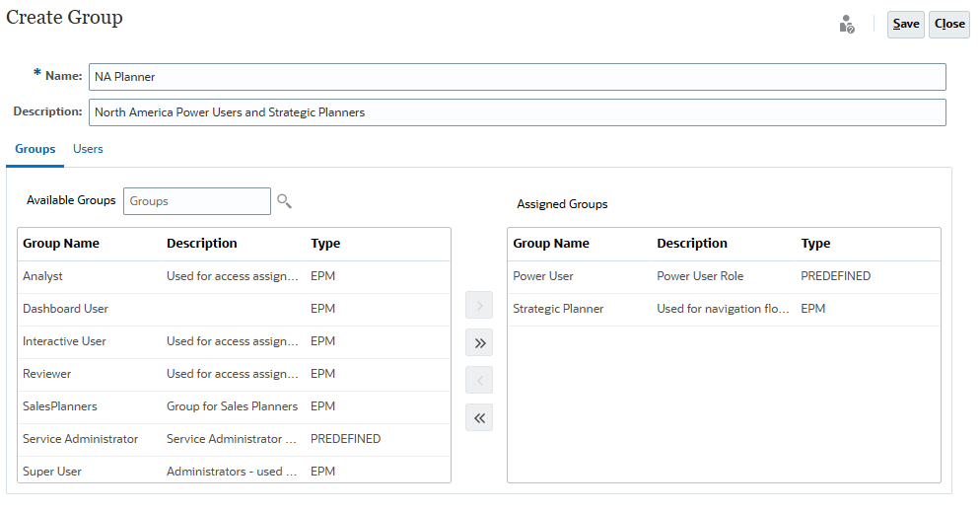Click Type column header in Available Groups
The image size is (980, 512).
pos(325,244)
